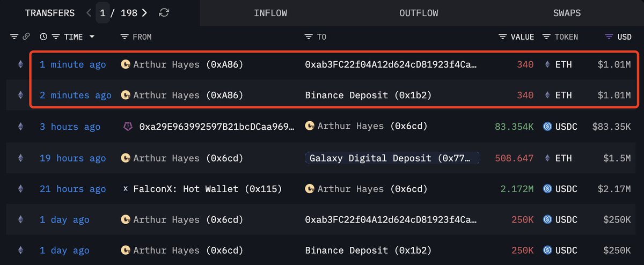Click the clock icon beside TIME
Image resolution: width=644 pixels, height=265 pixels.
point(43,37)
